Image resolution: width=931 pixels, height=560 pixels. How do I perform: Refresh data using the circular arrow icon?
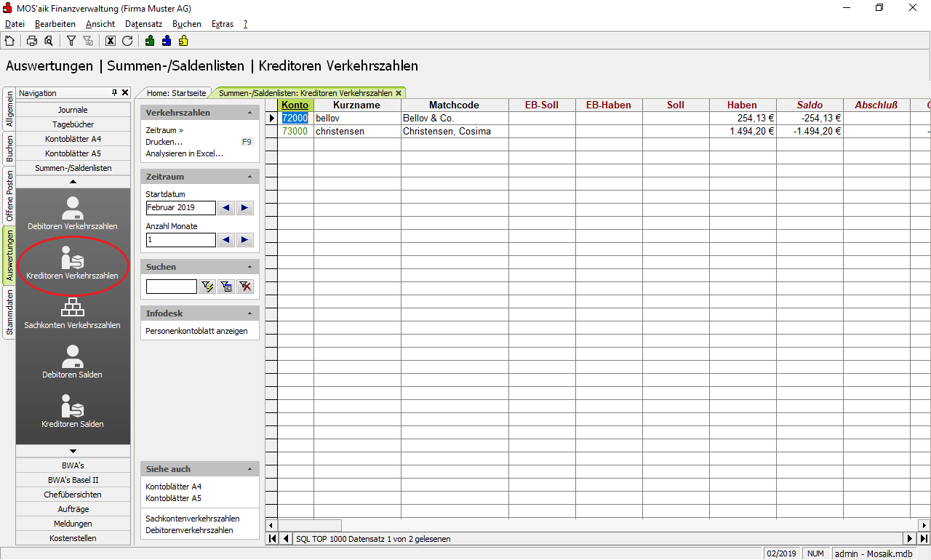click(x=127, y=41)
